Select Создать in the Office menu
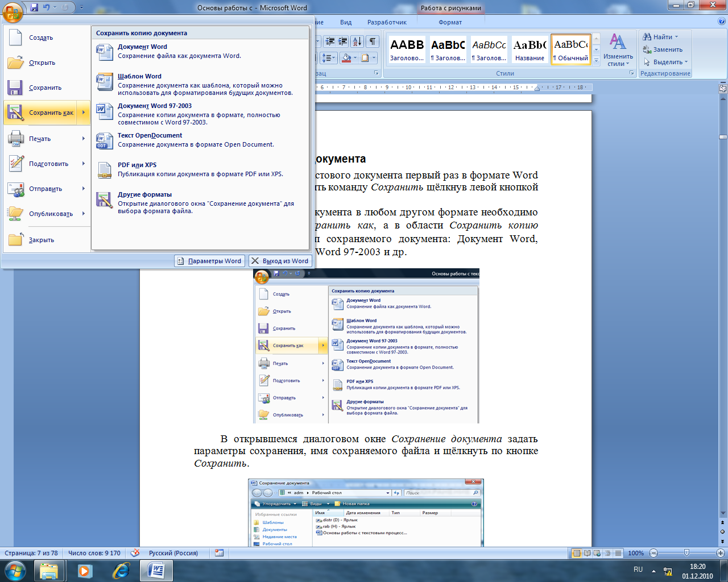 coord(46,38)
